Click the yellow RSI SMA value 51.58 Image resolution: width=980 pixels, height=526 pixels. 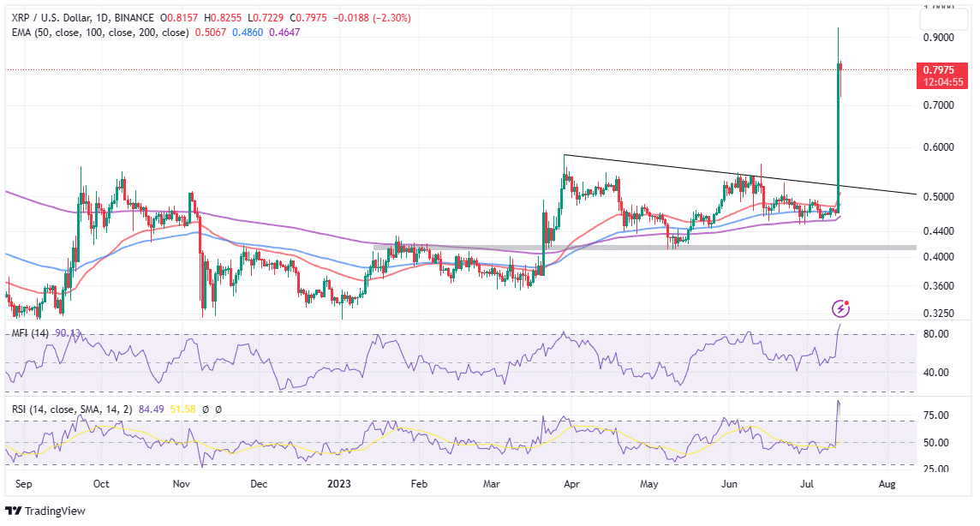click(x=182, y=409)
